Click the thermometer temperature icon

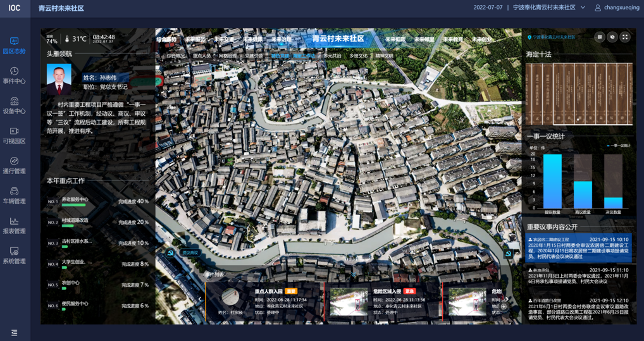[x=67, y=39]
